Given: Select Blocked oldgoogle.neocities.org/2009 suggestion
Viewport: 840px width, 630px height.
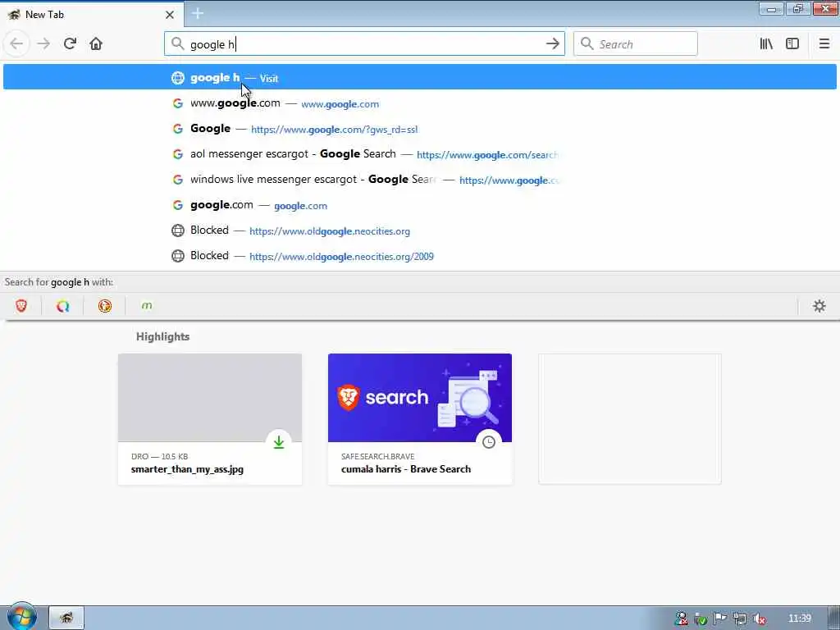Looking at the screenshot, I should click(x=419, y=256).
